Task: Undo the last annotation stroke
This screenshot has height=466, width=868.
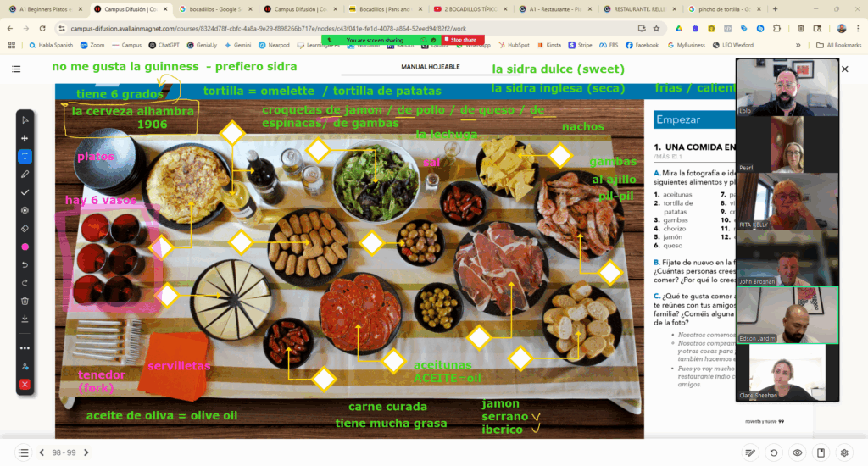Action: click(x=25, y=265)
